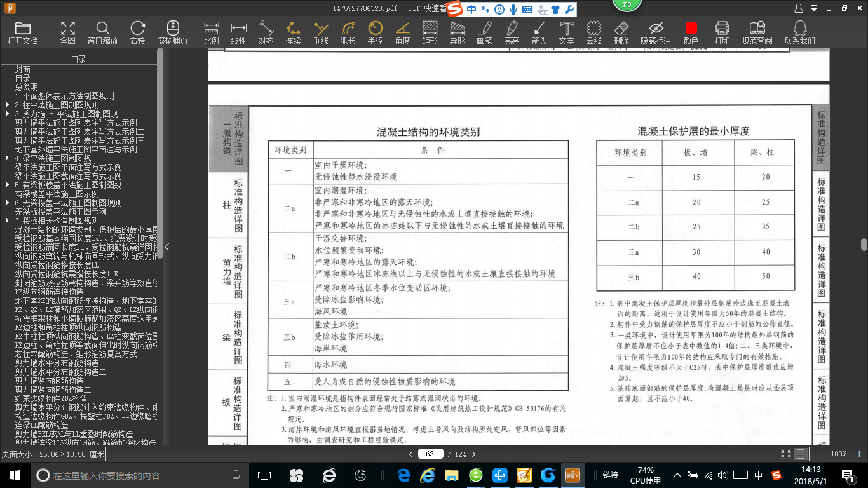Open 约束边缘构件YBZ构造 entry
The image size is (868, 488).
pos(51,398)
